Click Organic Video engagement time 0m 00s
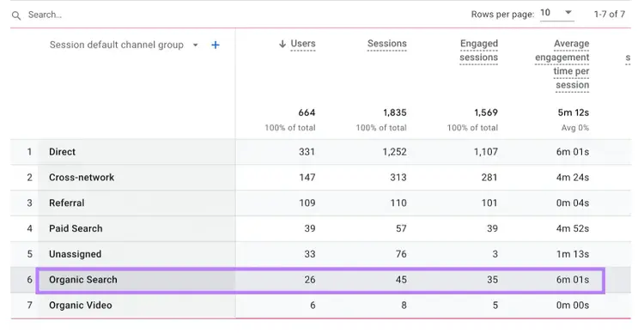 [573, 305]
